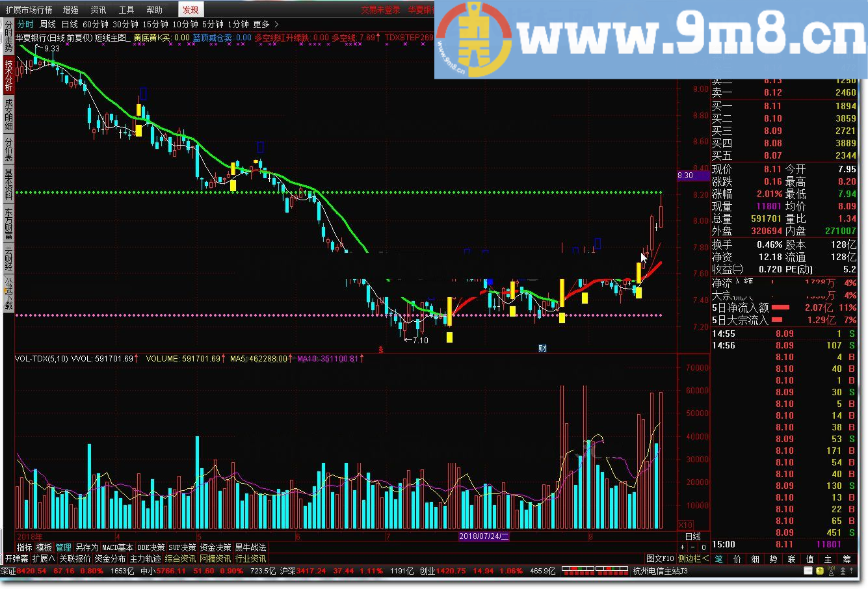Open the 成交明细 sidebar tab
This screenshot has width=868, height=589.
tap(8, 114)
